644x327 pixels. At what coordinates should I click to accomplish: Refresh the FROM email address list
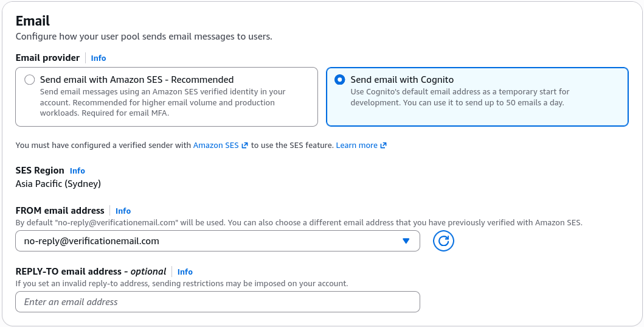point(443,241)
